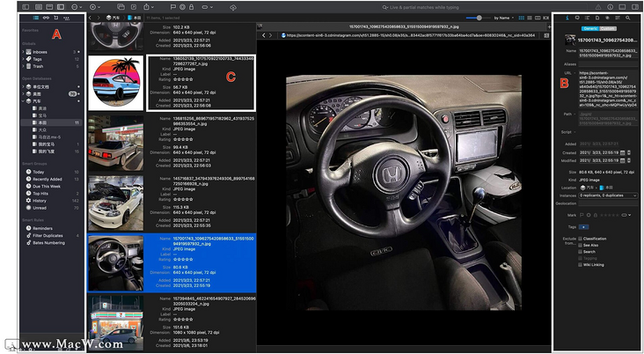The image size is (644, 354).
Task: Select the 宝马 group in sidebar
Action: pyautogui.click(x=51, y=115)
